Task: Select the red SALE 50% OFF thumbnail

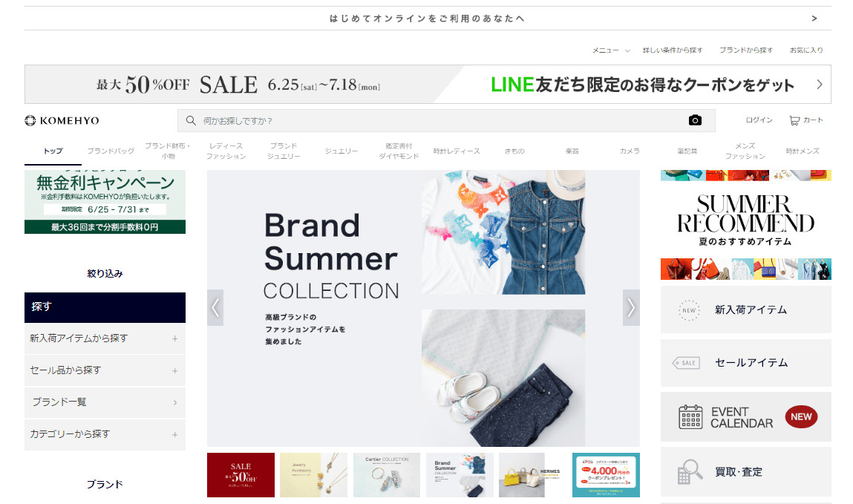Action: 241,474
